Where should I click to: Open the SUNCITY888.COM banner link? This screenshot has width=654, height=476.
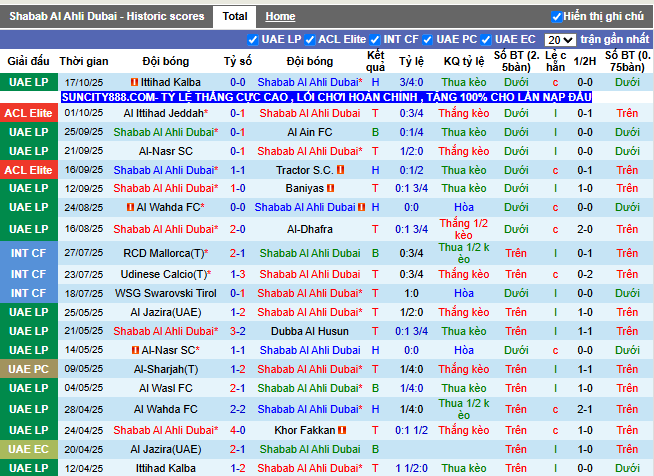326,98
